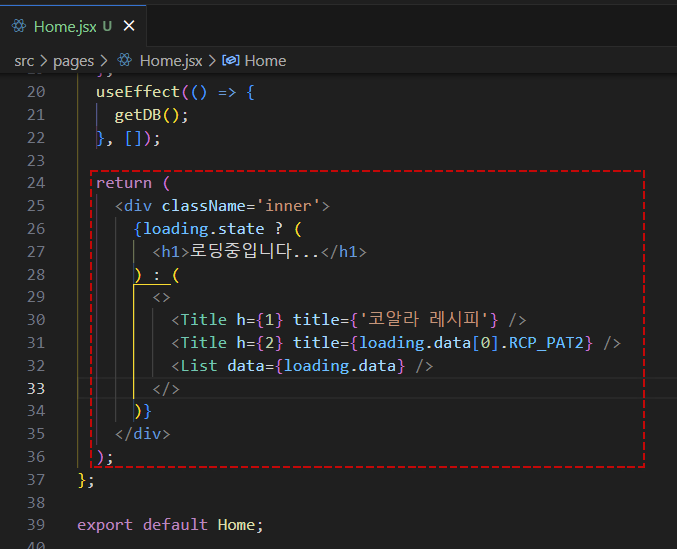Open the pages breadcrumb dropdown
The width and height of the screenshot is (677, 549).
pyautogui.click(x=73, y=61)
